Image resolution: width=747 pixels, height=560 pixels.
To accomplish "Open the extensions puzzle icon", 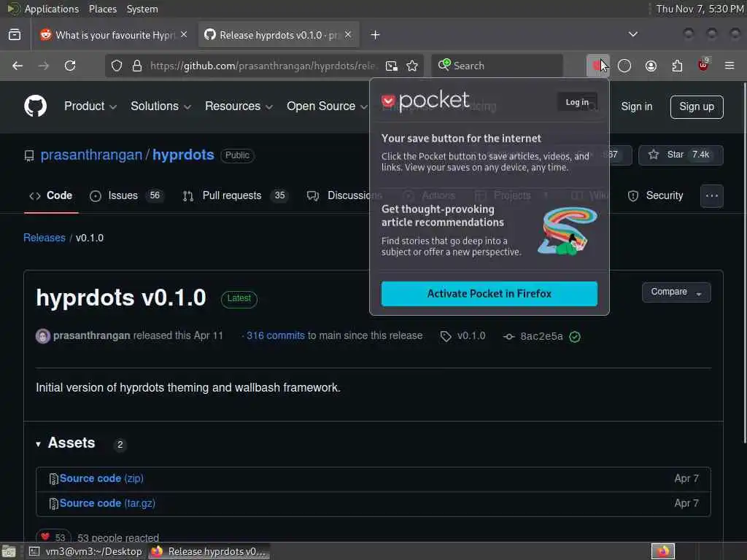I will tap(677, 66).
